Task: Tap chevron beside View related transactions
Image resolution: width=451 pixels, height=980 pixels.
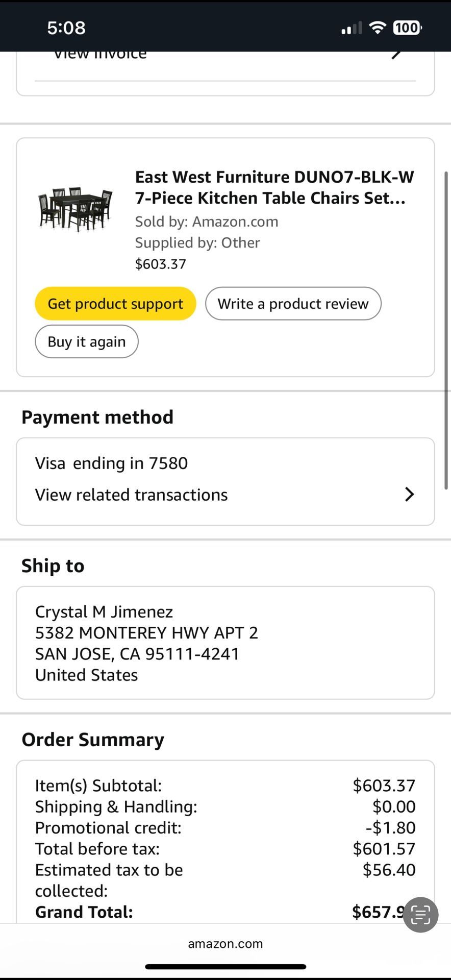Action: coord(409,494)
